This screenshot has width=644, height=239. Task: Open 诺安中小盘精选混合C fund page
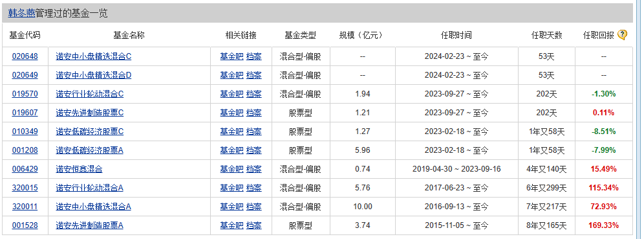pyautogui.click(x=94, y=56)
